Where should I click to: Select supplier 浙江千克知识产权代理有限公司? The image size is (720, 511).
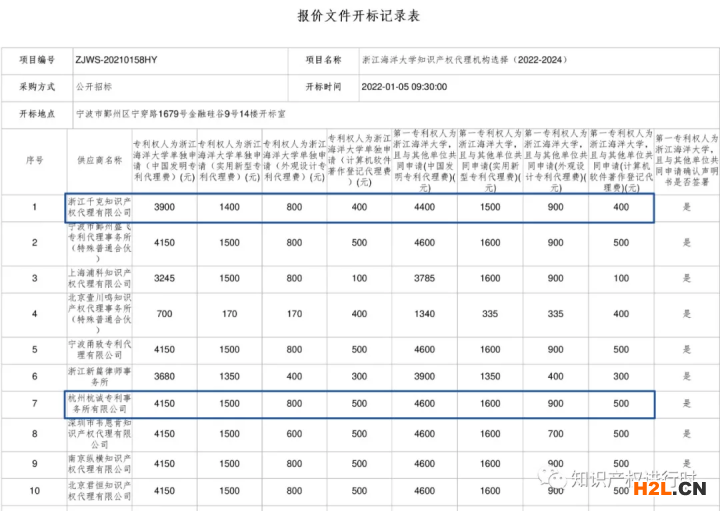click(100, 208)
